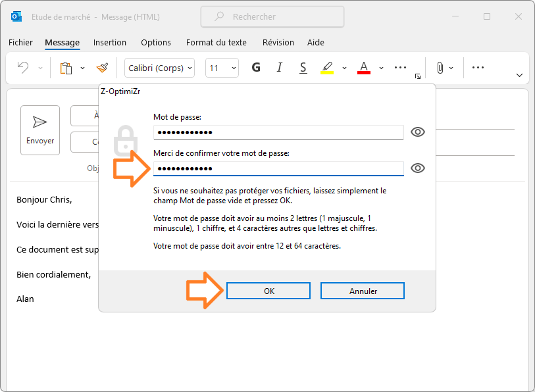Open the Révision menu tab
Image resolution: width=535 pixels, height=392 pixels.
click(x=278, y=42)
